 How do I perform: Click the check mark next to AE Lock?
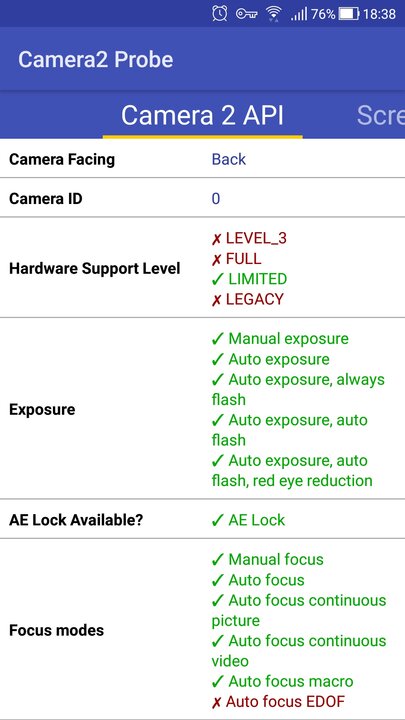click(x=217, y=520)
